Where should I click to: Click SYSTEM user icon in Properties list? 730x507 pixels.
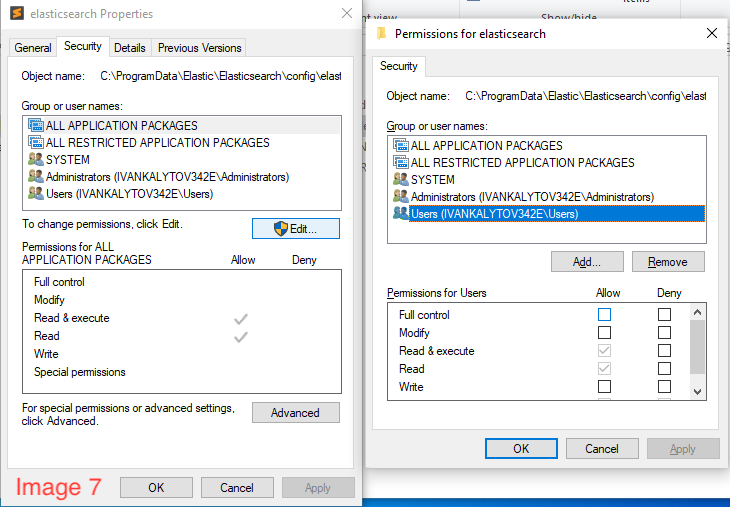(x=36, y=159)
